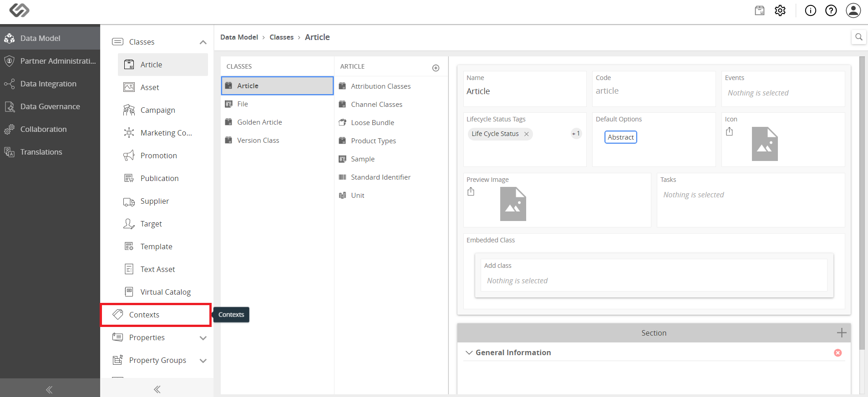The width and height of the screenshot is (868, 397).
Task: Click the Preview Image placeholder thumbnail
Action: 513,204
